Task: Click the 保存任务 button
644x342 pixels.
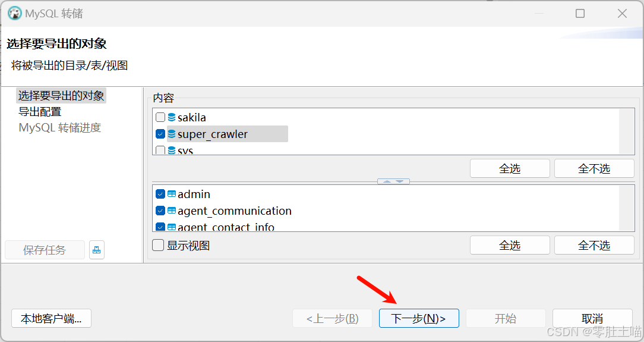Action: click(x=45, y=250)
